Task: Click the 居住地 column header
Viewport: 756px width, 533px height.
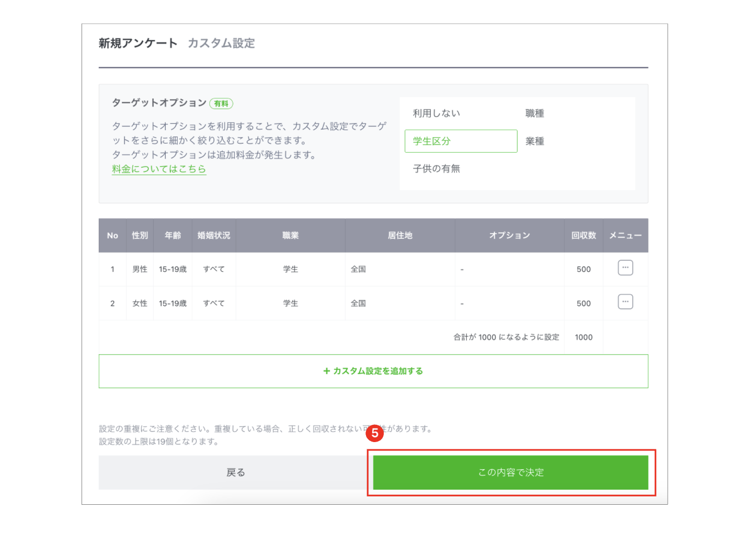Action: click(x=400, y=236)
